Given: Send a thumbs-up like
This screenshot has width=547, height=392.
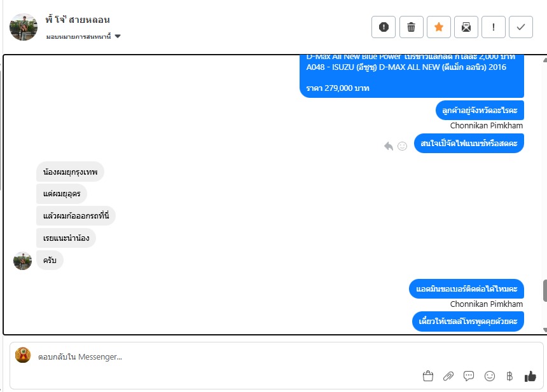Looking at the screenshot, I should tap(530, 376).
